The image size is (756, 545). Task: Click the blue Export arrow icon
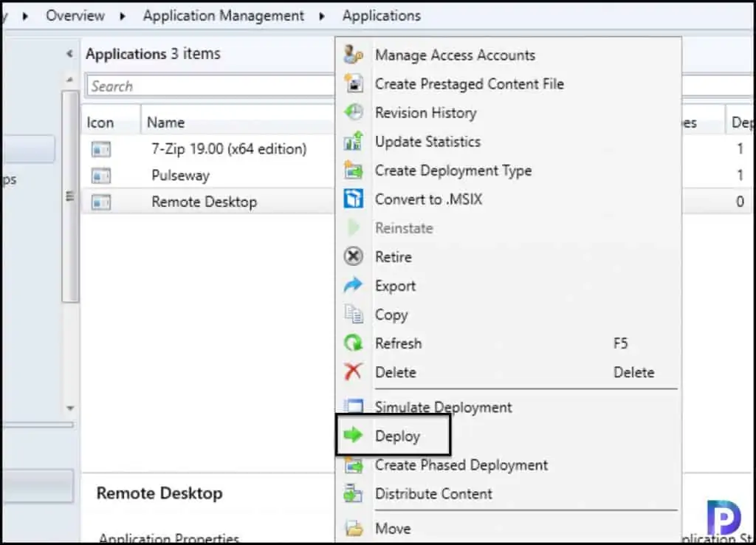tap(354, 285)
